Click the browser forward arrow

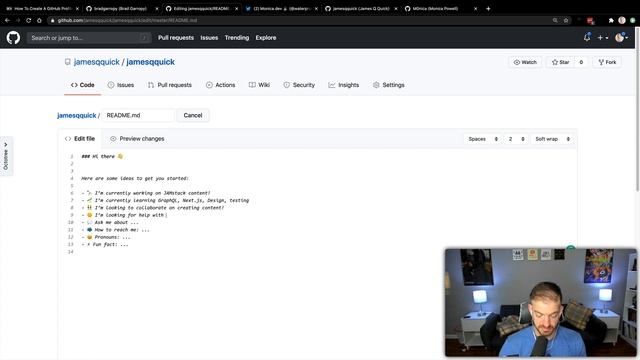click(18, 20)
